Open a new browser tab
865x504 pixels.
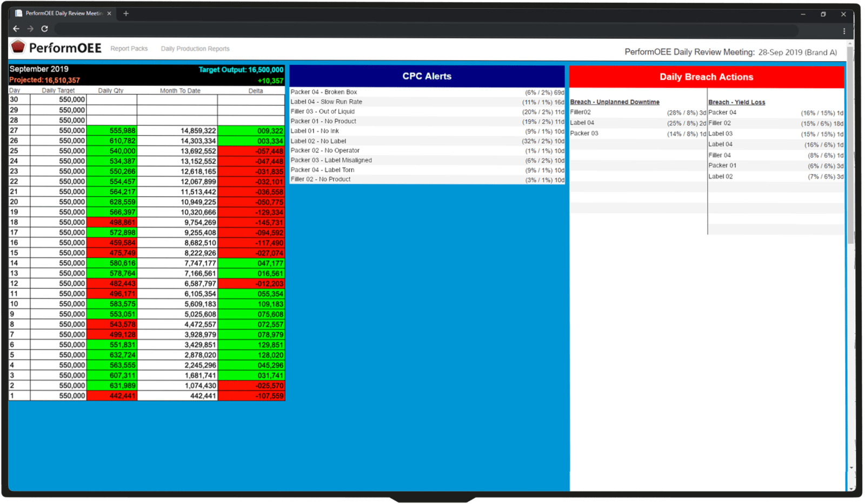pyautogui.click(x=126, y=14)
